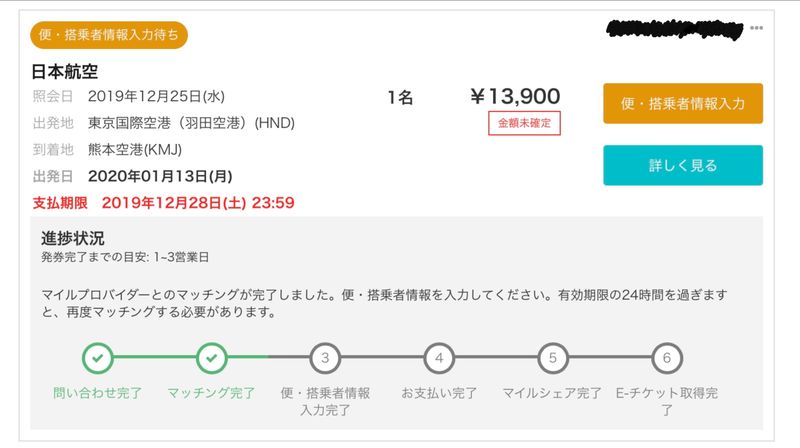Click the red 金額未確定 label
The image size is (800, 448).
(x=524, y=124)
